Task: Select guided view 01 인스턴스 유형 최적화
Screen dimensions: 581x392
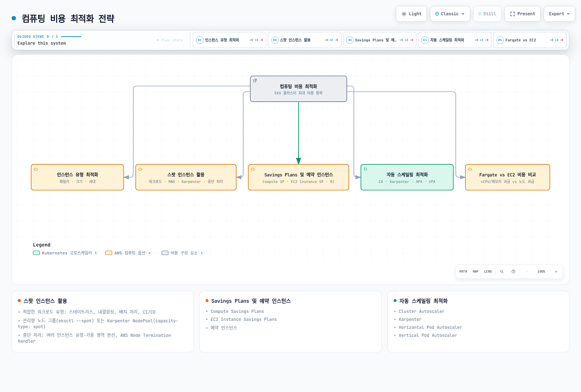Action: pyautogui.click(x=229, y=40)
